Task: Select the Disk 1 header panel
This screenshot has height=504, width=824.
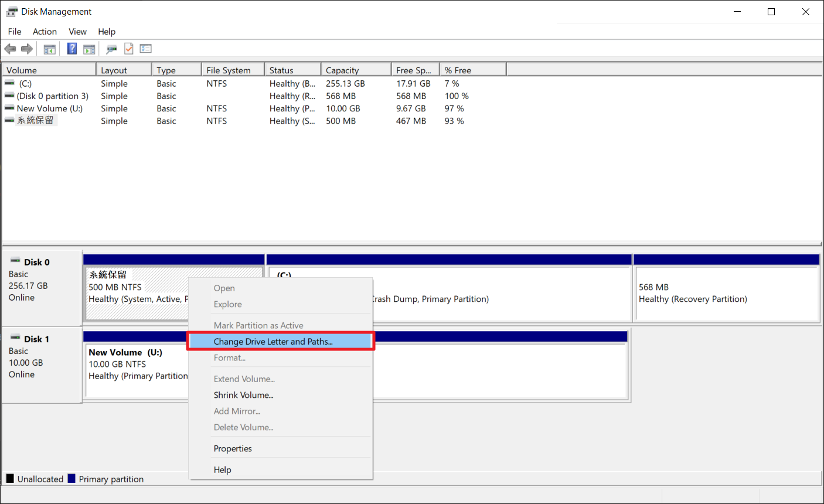Action: [x=42, y=365]
